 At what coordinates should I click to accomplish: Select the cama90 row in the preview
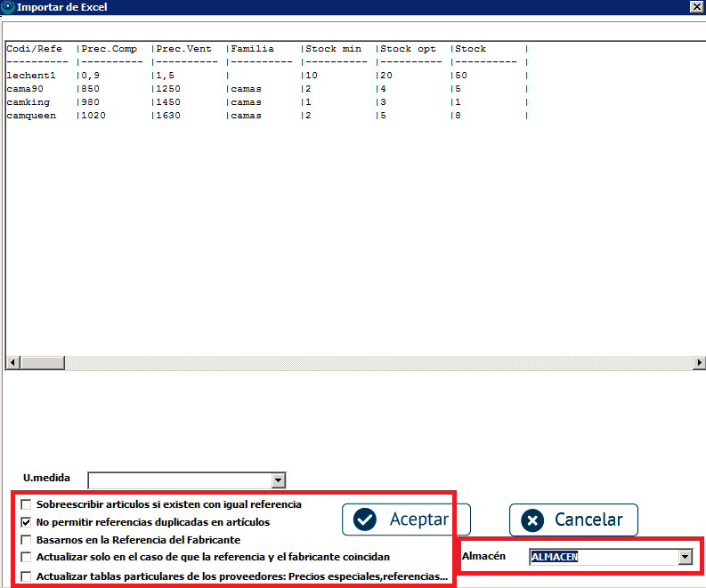point(25,89)
